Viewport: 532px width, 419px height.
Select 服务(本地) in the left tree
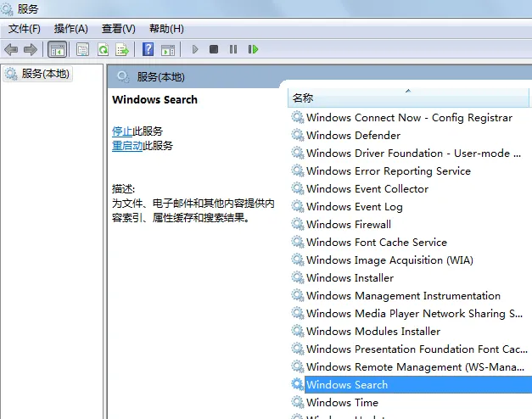coord(38,74)
